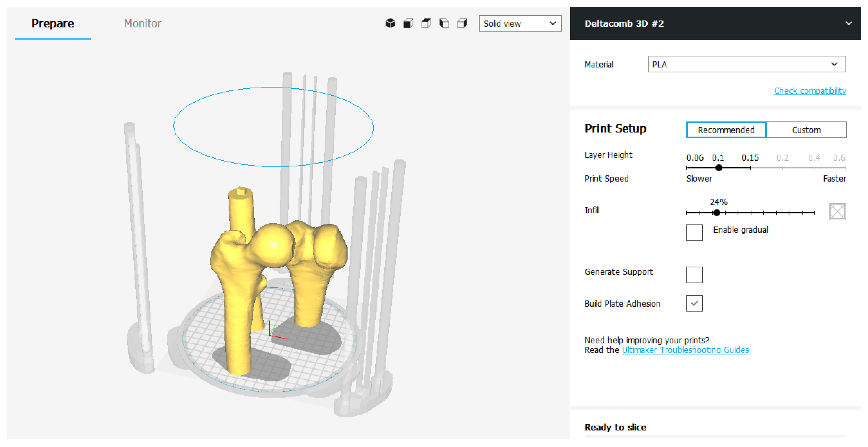
Task: Set layer height slider to 0.15
Action: (750, 167)
